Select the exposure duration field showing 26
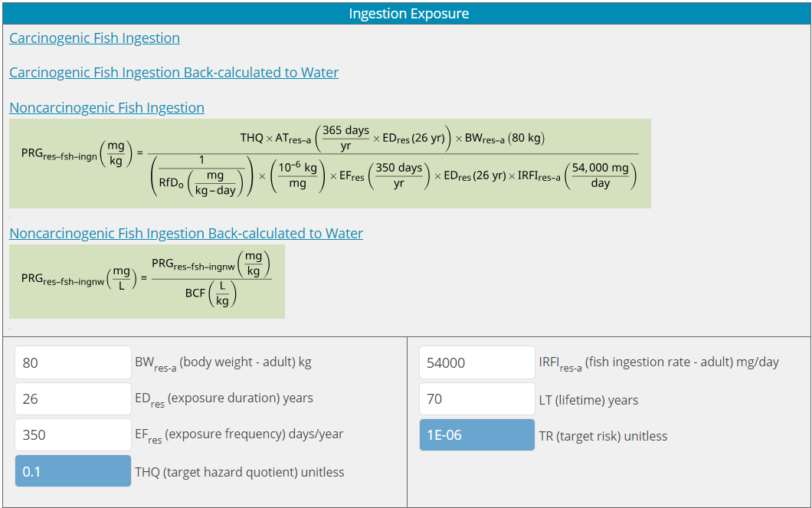The width and height of the screenshot is (812, 508). 73,398
